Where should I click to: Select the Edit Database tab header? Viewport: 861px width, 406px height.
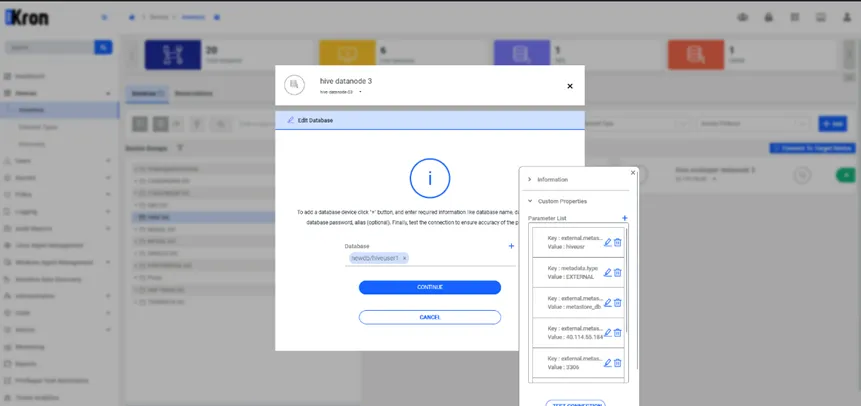430,120
